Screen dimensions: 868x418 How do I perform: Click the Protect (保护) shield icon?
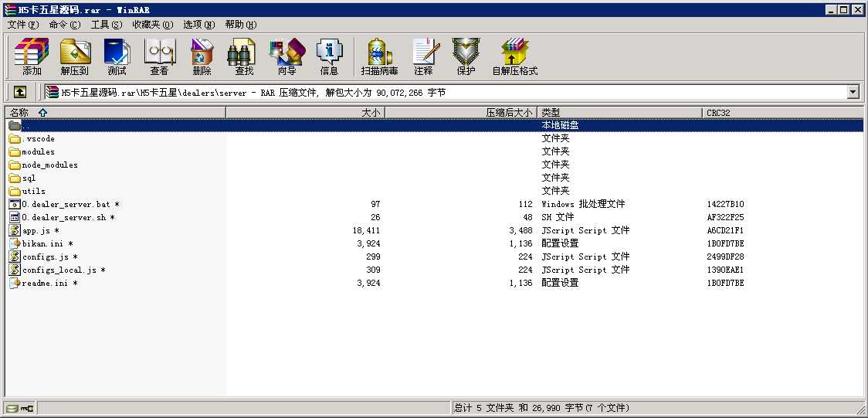[x=466, y=56]
